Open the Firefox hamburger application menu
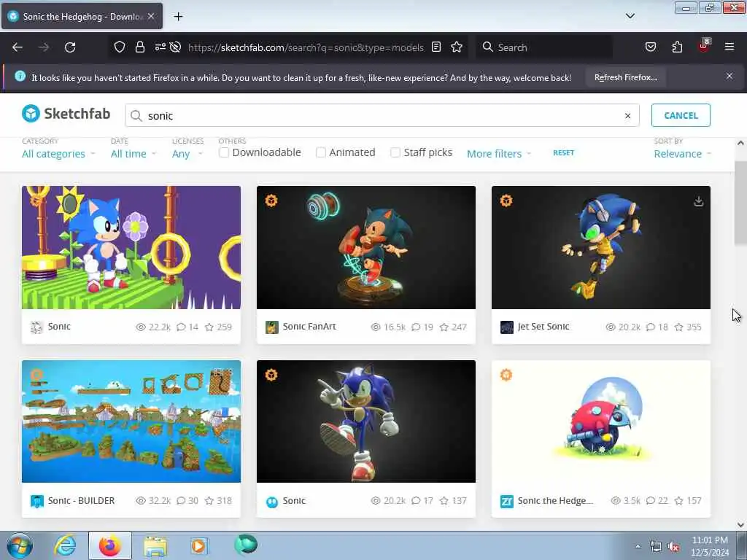This screenshot has width=747, height=560. coord(729,47)
